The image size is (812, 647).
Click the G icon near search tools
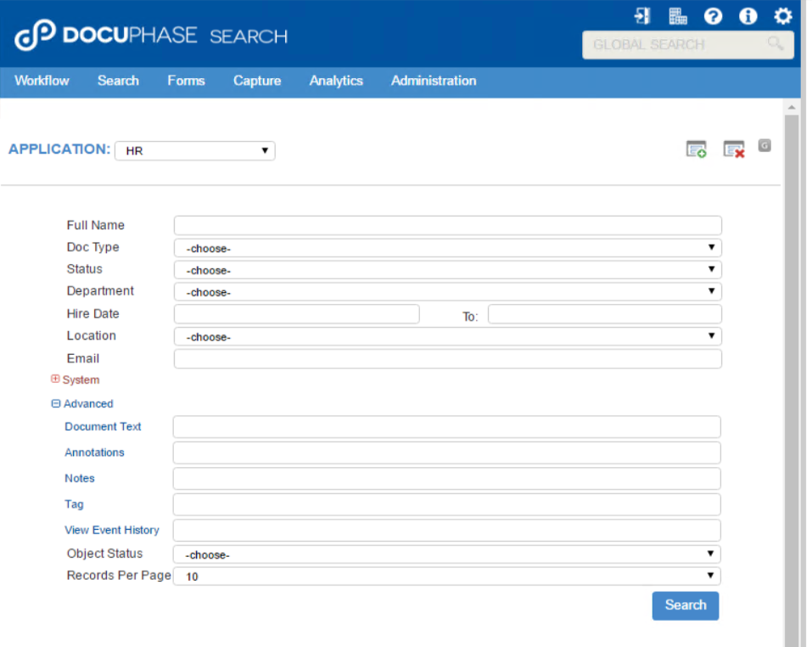764,145
